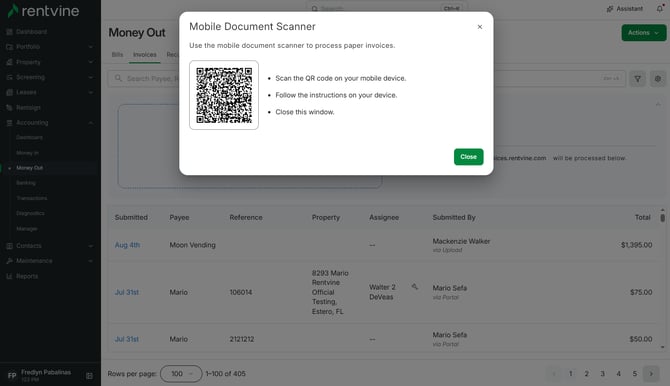The image size is (670, 386).
Task: Collapse the sidebar with the panel icon
Action: (89, 376)
